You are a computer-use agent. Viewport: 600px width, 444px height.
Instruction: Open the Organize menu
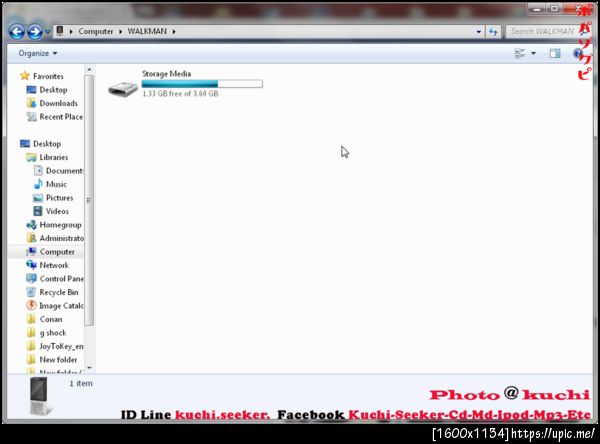tap(38, 53)
